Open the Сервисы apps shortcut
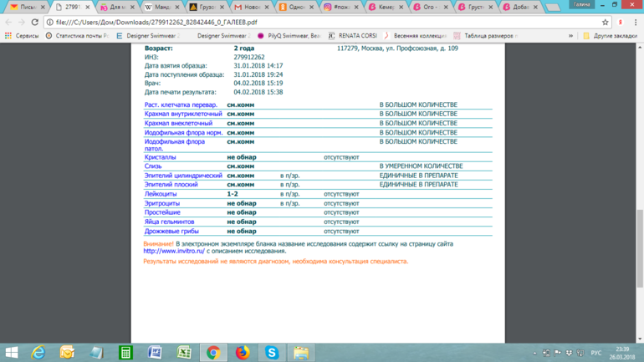 click(22, 36)
